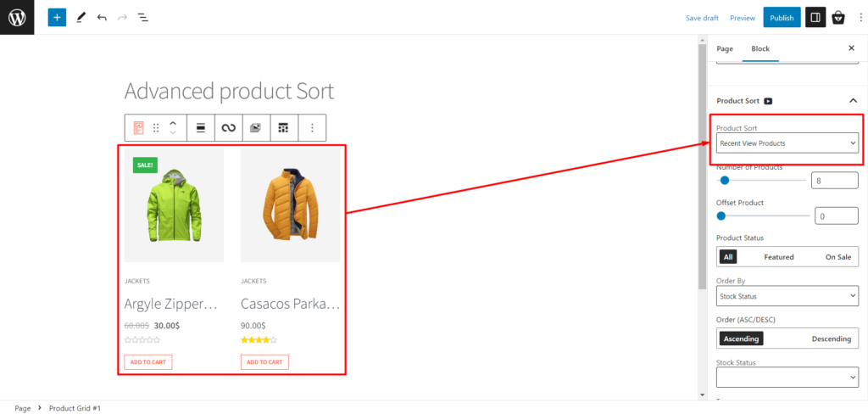
Task: Open the Product Sort dropdown
Action: coord(787,143)
